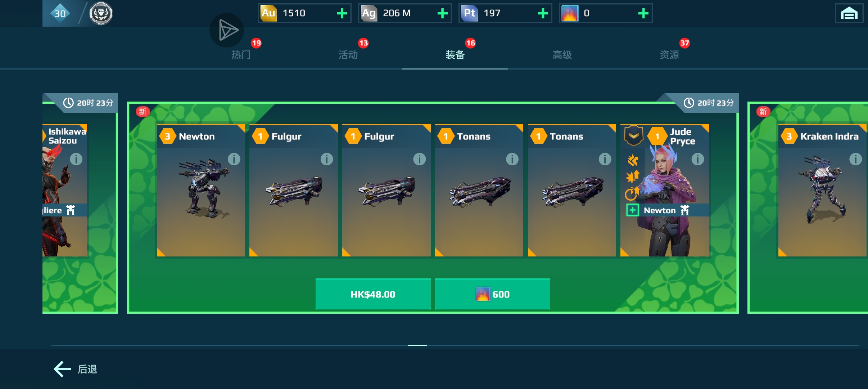The width and height of the screenshot is (868, 389).
Task: Open the clan emblem icon beside level 30
Action: point(101,13)
